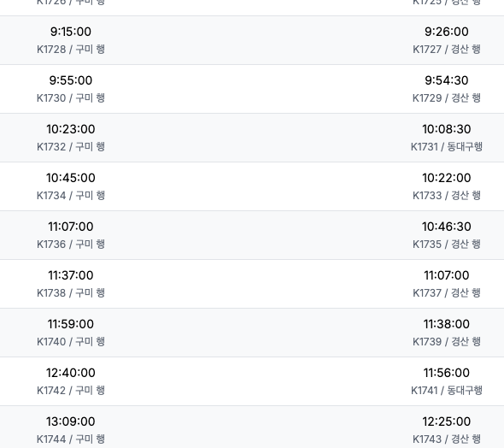Click the K1731 동대구행 train label
The height and width of the screenshot is (448, 504).
[x=447, y=147]
